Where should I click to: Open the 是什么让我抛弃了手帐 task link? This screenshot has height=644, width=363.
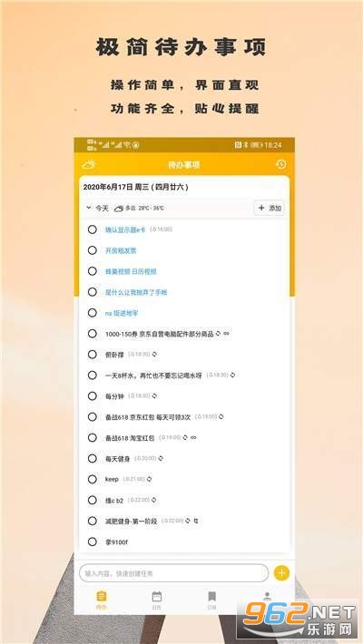136,292
